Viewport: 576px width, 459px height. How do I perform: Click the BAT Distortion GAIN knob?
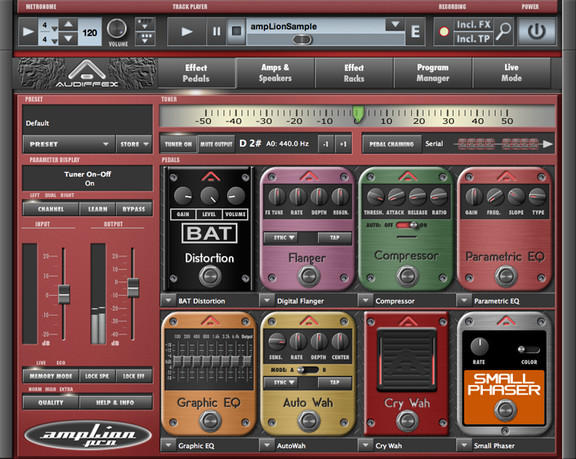tap(183, 196)
